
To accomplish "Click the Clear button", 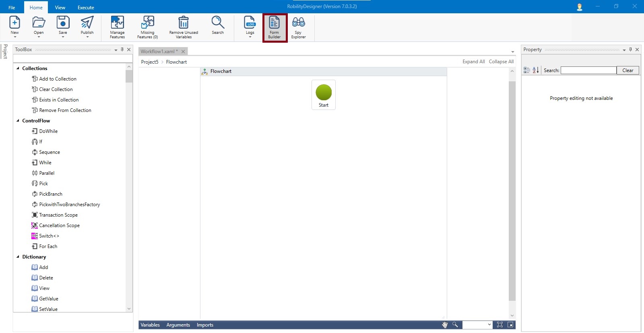I will pyautogui.click(x=627, y=70).
